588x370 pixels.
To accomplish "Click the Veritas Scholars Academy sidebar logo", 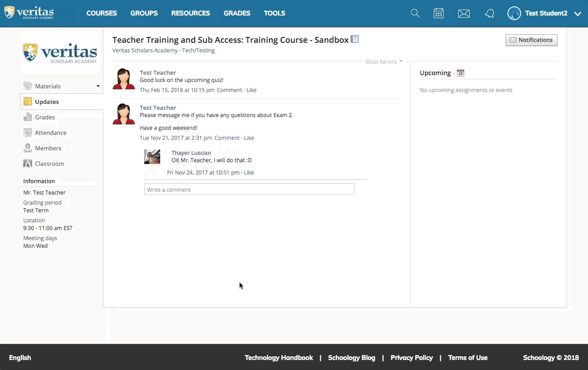I will click(60, 53).
